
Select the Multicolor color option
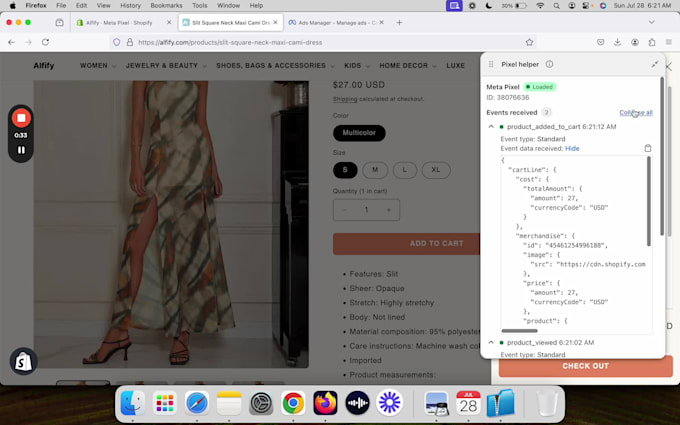359,133
